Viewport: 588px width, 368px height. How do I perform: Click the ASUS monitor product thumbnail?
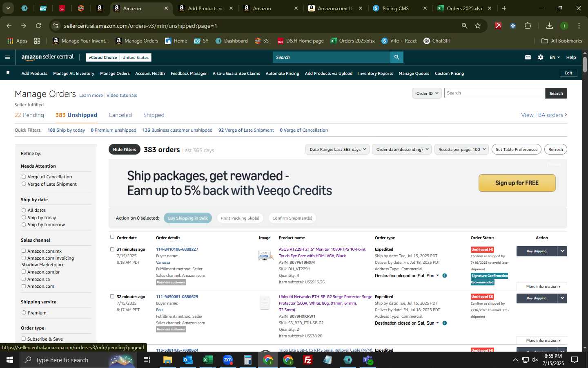tap(265, 256)
